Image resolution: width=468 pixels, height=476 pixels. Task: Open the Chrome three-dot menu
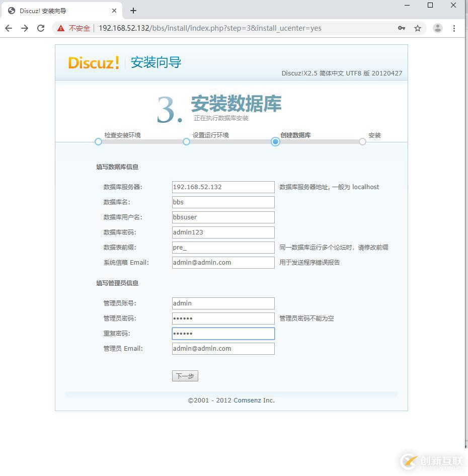tap(454, 28)
